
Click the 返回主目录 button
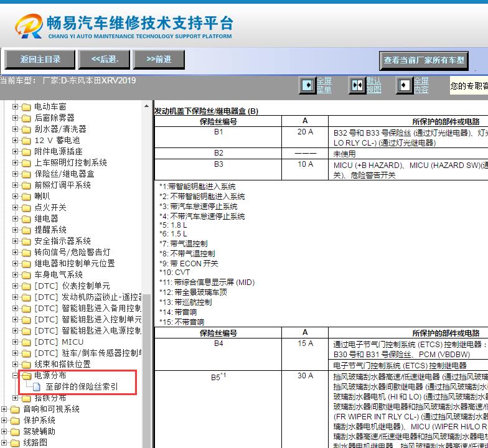[40, 60]
